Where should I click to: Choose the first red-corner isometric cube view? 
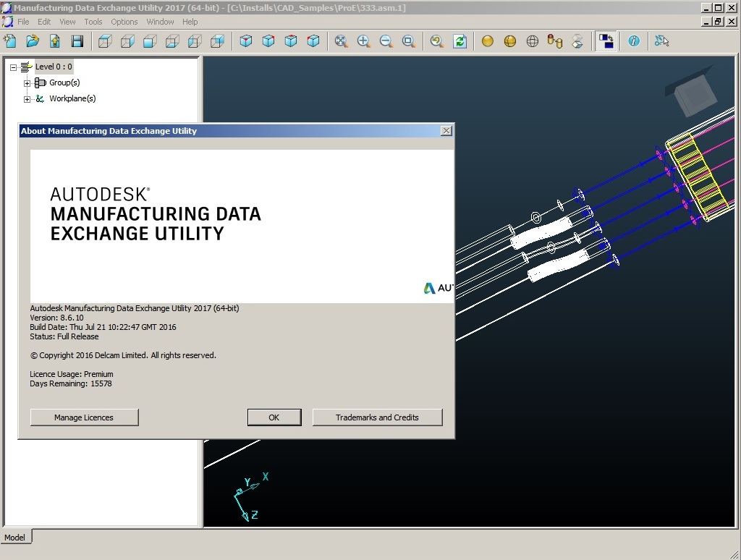coord(246,41)
